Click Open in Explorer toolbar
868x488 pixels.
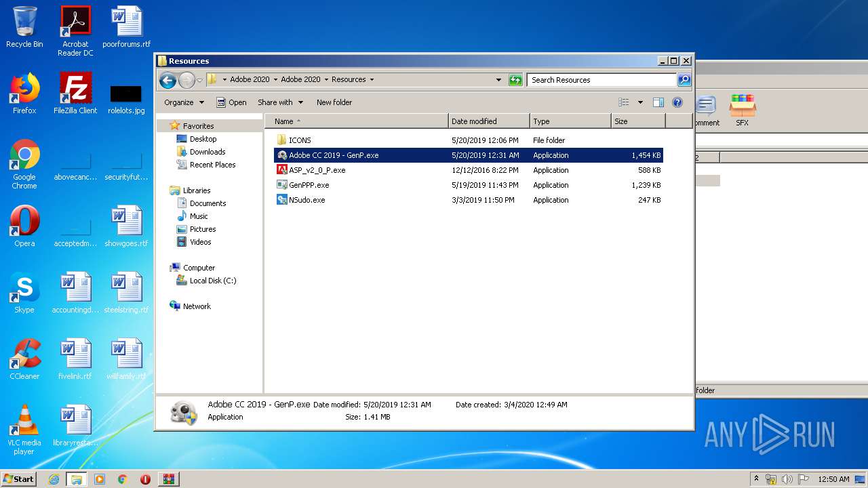[231, 102]
